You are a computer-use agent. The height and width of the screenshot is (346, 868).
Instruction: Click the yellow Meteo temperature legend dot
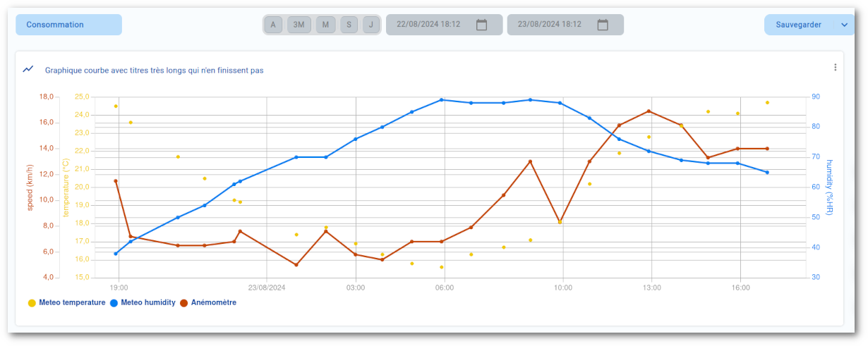pyautogui.click(x=32, y=303)
